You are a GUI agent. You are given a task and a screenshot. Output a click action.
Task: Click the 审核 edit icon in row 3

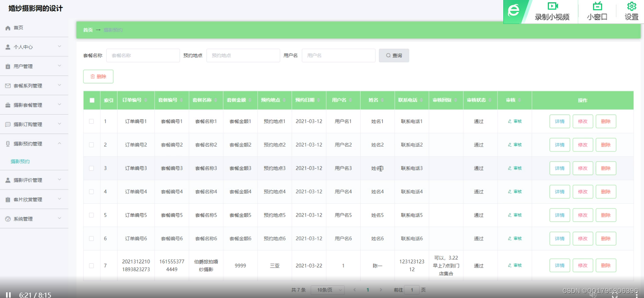tap(510, 168)
